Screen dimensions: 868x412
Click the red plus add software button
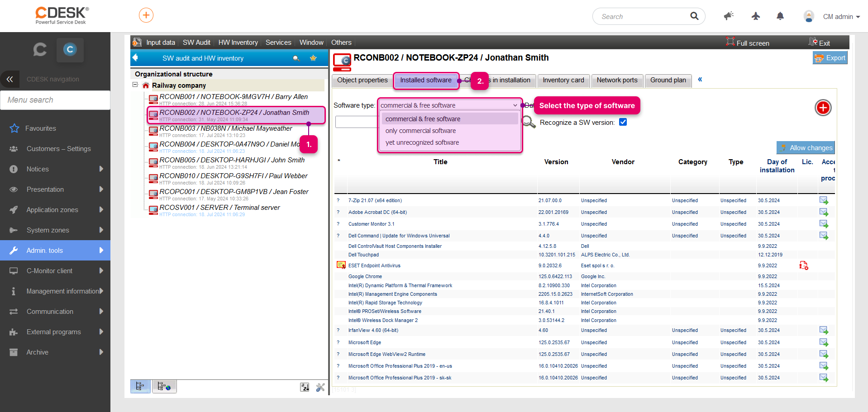pyautogui.click(x=823, y=108)
